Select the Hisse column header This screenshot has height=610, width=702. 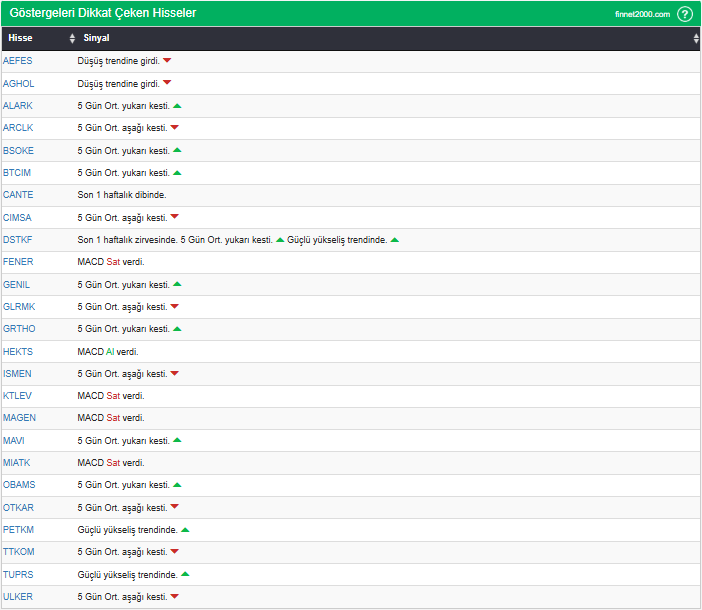[x=20, y=38]
